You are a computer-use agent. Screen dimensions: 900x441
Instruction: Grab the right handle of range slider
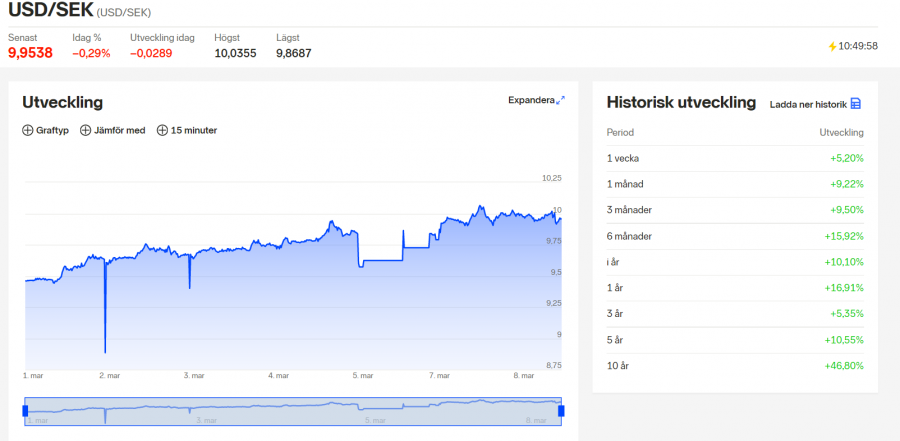(561, 410)
